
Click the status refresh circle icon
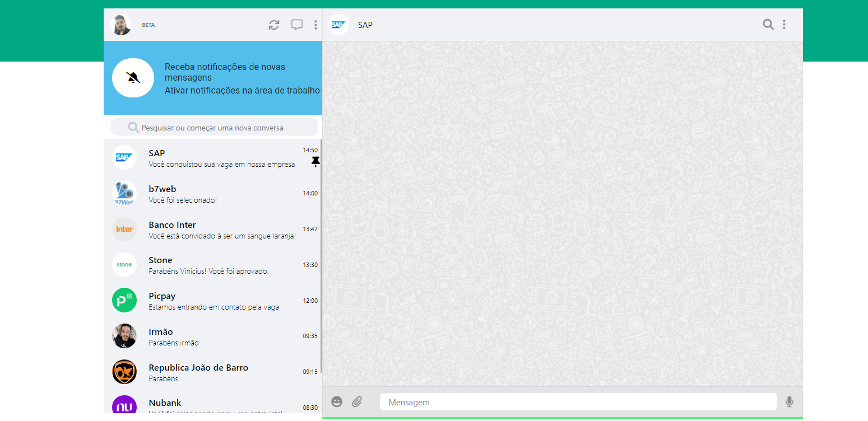274,25
